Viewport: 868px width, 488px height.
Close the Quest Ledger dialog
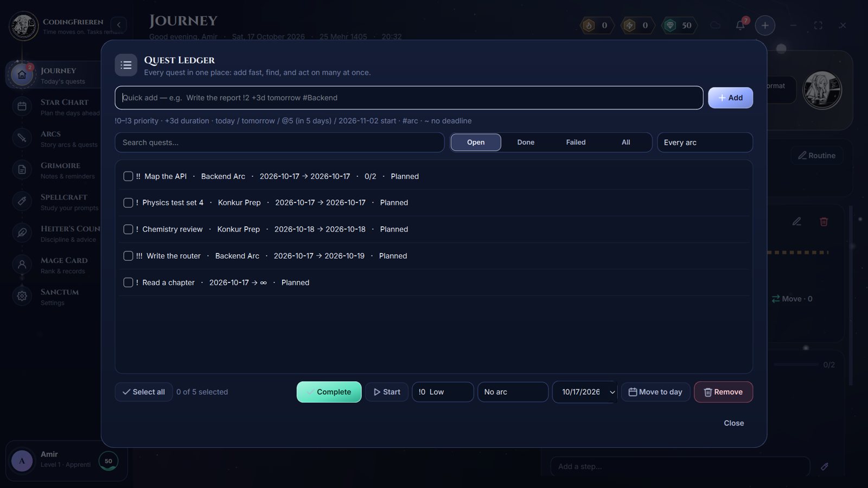tap(733, 423)
